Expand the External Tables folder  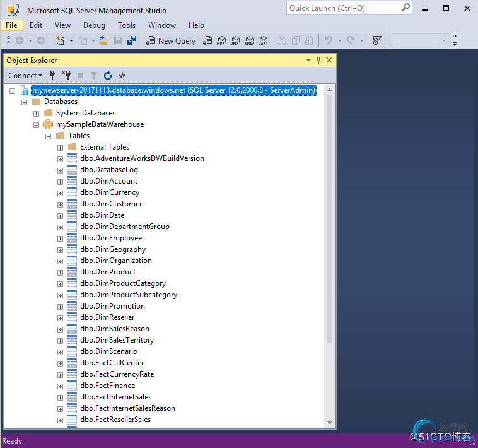click(x=60, y=148)
